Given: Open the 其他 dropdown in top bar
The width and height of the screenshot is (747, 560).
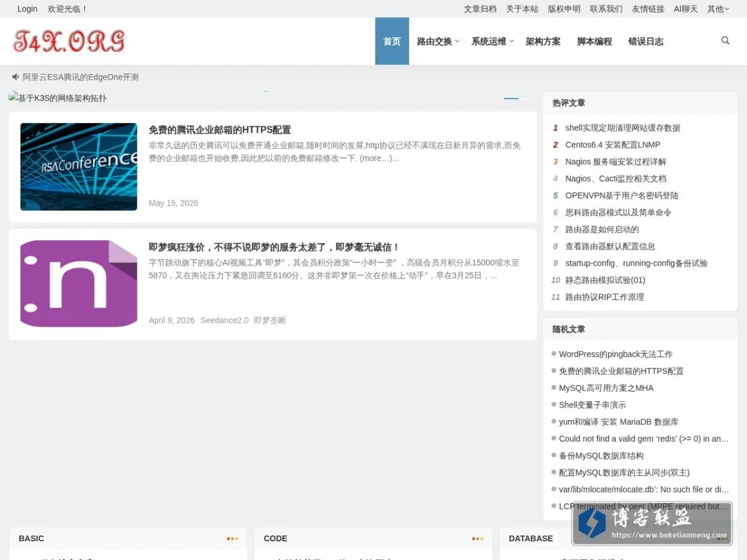Looking at the screenshot, I should (x=718, y=9).
